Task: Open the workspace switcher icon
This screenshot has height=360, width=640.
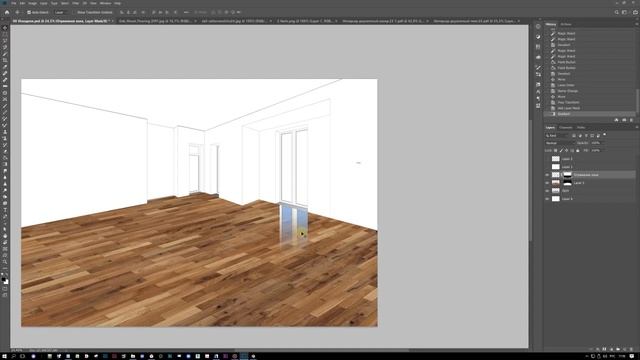Action: pyautogui.click(x=624, y=12)
